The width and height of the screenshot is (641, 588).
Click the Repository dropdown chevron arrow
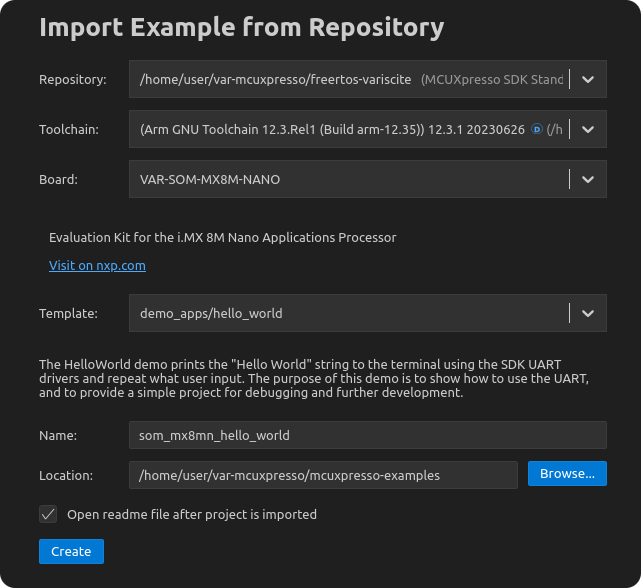pos(588,79)
